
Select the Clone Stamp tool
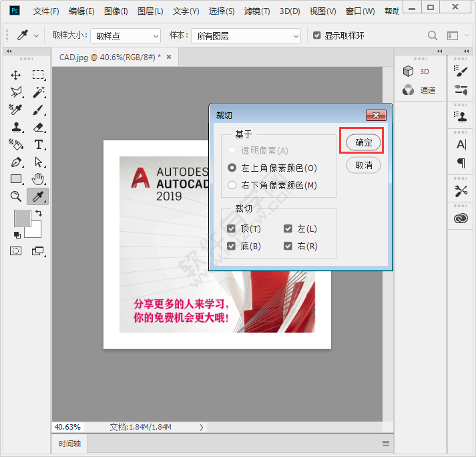tap(16, 128)
